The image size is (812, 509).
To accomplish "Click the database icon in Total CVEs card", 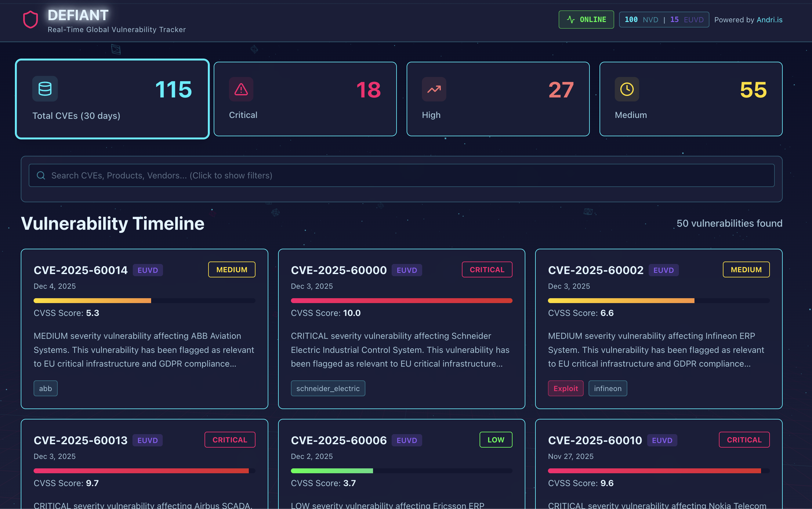I will point(45,89).
